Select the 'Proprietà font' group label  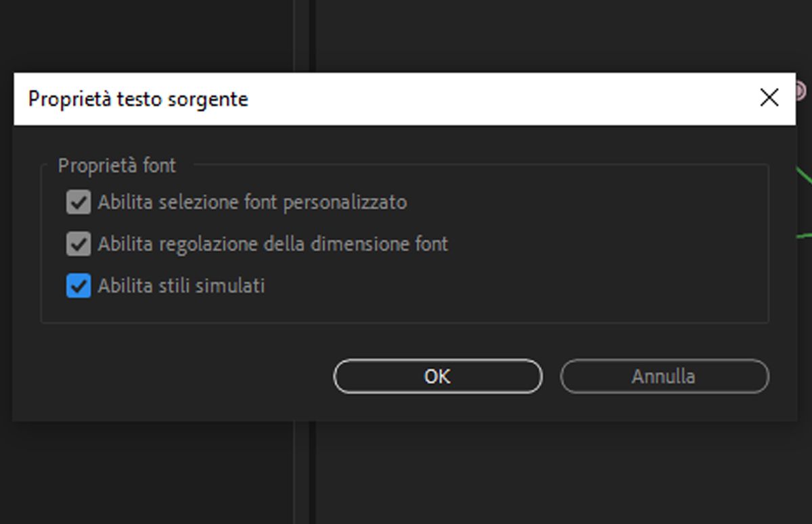point(116,165)
